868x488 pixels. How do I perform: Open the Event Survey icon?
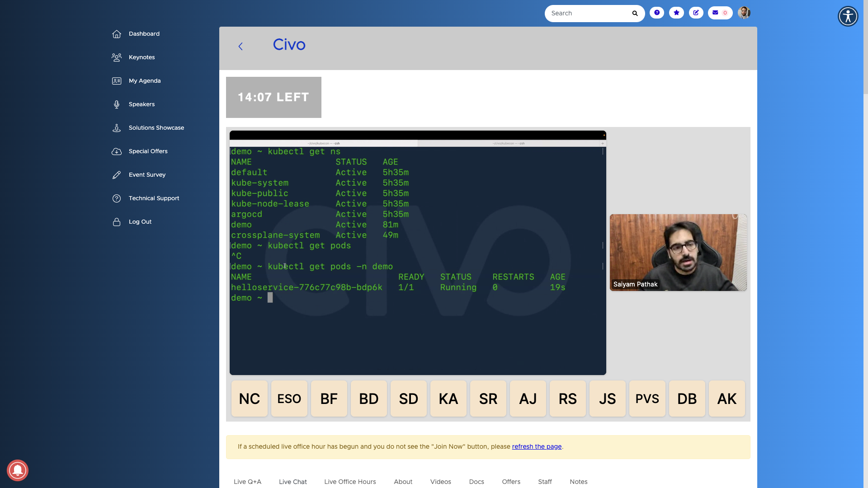[x=116, y=174]
